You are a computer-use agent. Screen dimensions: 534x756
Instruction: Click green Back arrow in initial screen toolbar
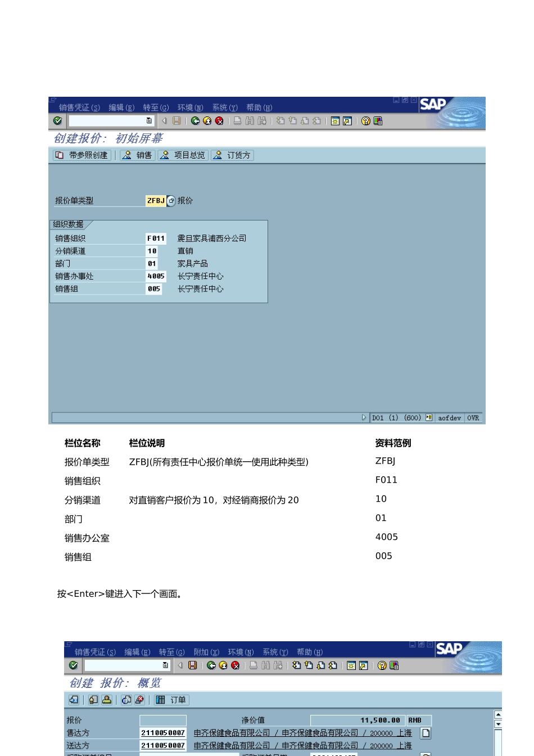click(x=195, y=121)
